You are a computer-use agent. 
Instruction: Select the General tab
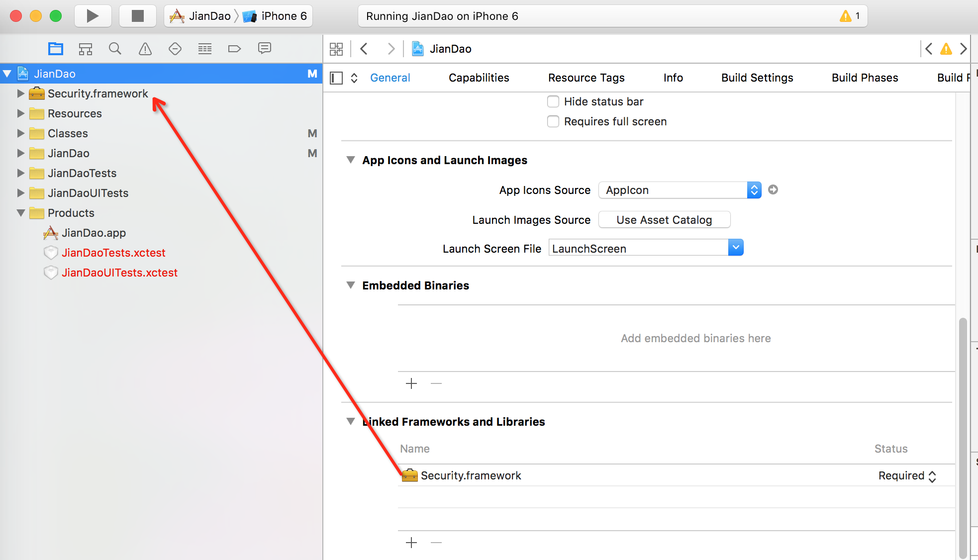(391, 77)
